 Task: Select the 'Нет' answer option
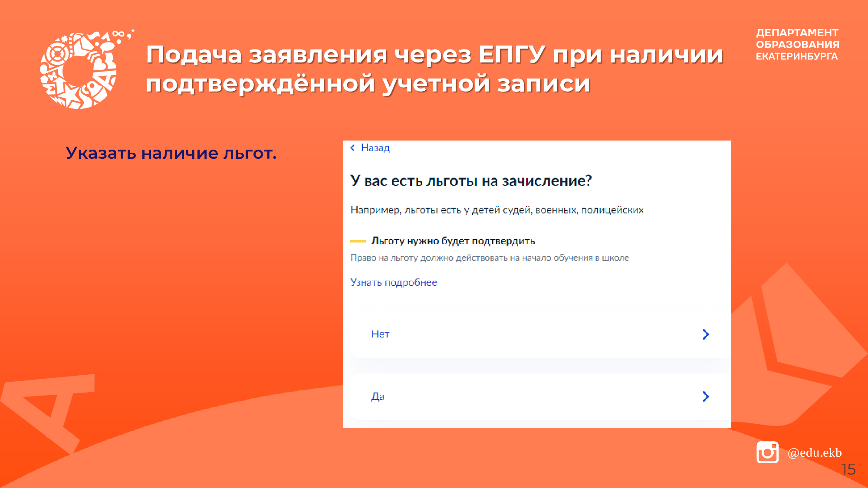coord(380,334)
